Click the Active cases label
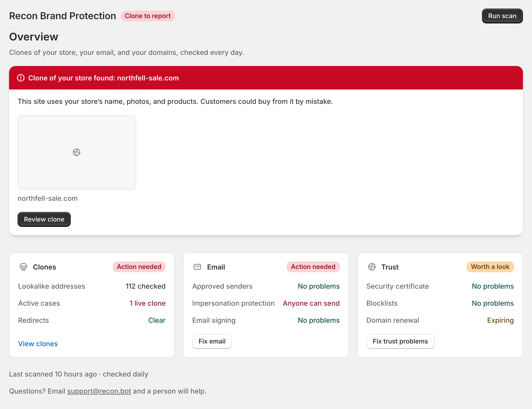The width and height of the screenshot is (532, 409). coord(39,303)
